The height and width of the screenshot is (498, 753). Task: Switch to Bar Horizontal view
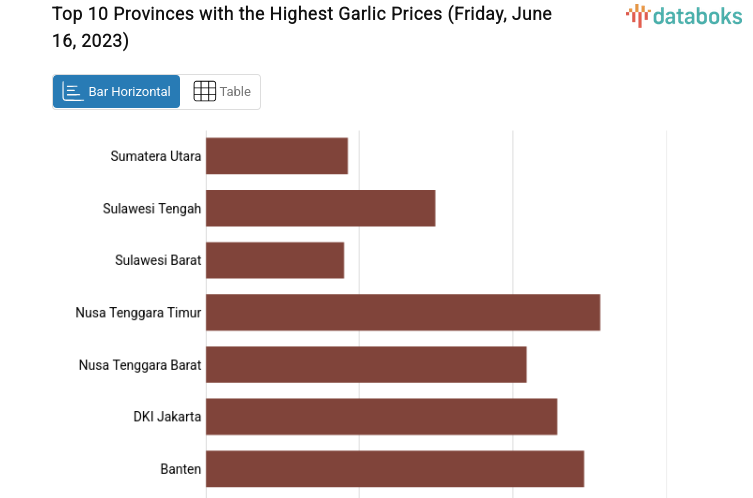(117, 92)
